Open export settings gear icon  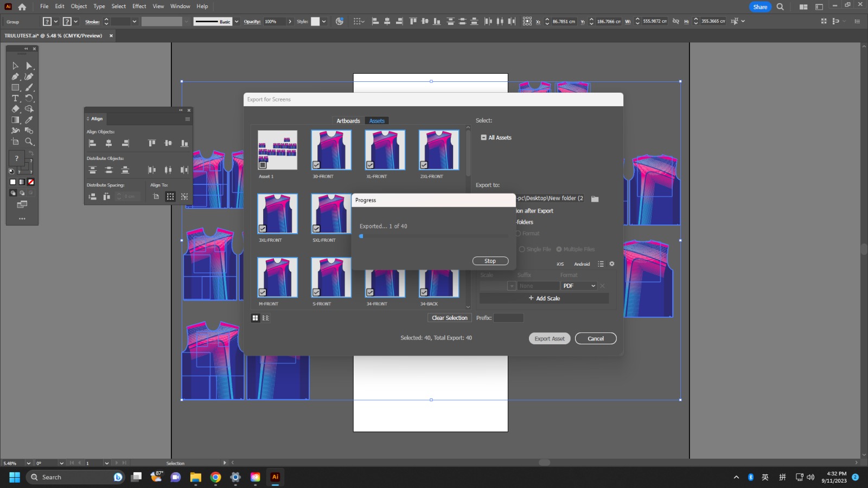click(x=612, y=264)
